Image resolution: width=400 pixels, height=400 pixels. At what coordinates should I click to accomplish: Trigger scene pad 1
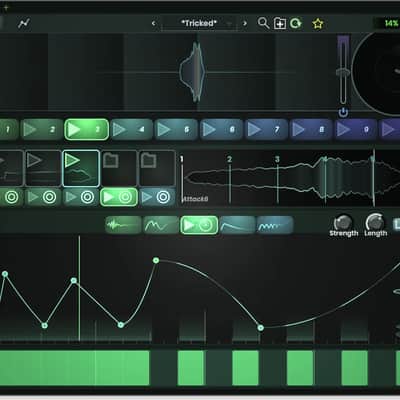point(8,129)
